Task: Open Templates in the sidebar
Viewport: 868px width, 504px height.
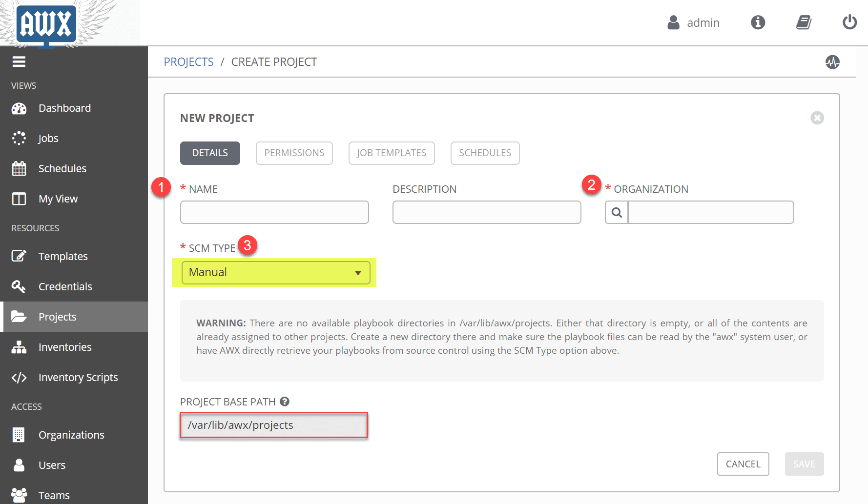Action: point(63,257)
